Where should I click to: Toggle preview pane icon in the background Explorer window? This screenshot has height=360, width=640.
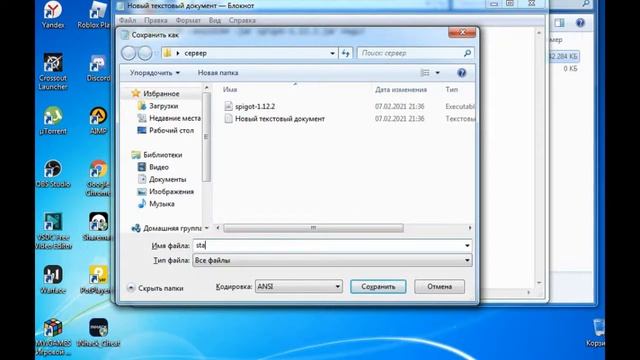pos(559,23)
